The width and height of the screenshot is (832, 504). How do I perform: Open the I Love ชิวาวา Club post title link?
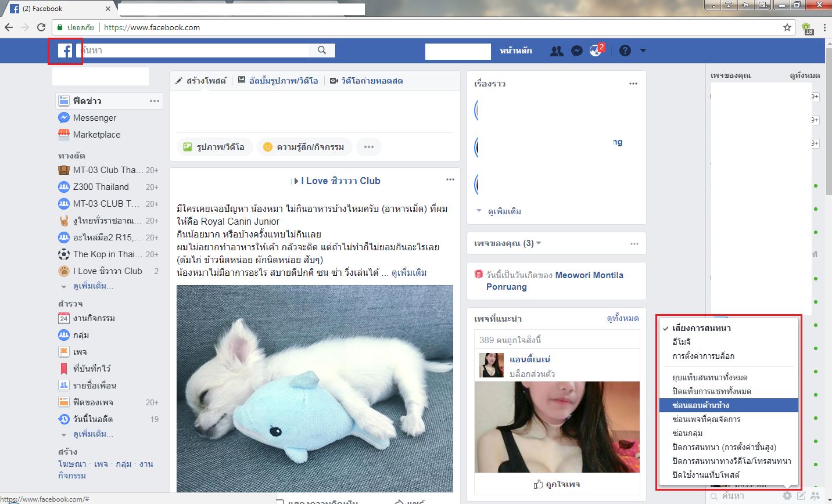click(340, 181)
